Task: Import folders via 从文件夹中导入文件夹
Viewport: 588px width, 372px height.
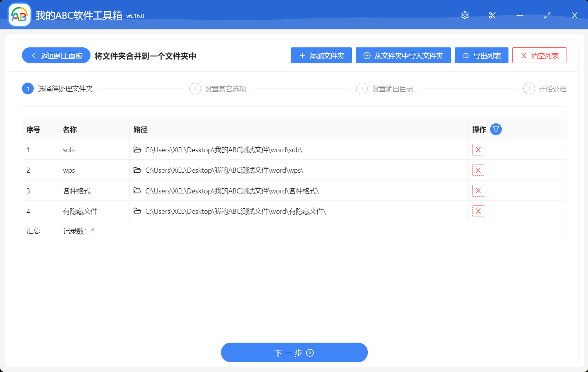Action: coord(403,55)
